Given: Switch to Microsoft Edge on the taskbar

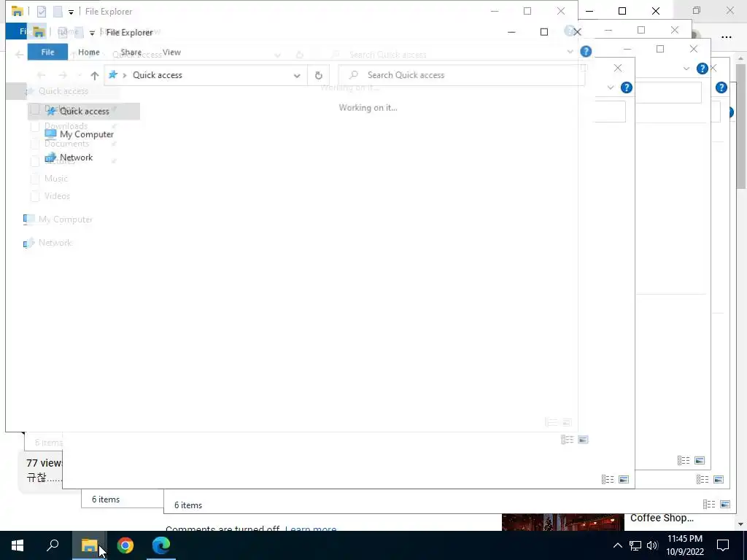Looking at the screenshot, I should [x=161, y=545].
